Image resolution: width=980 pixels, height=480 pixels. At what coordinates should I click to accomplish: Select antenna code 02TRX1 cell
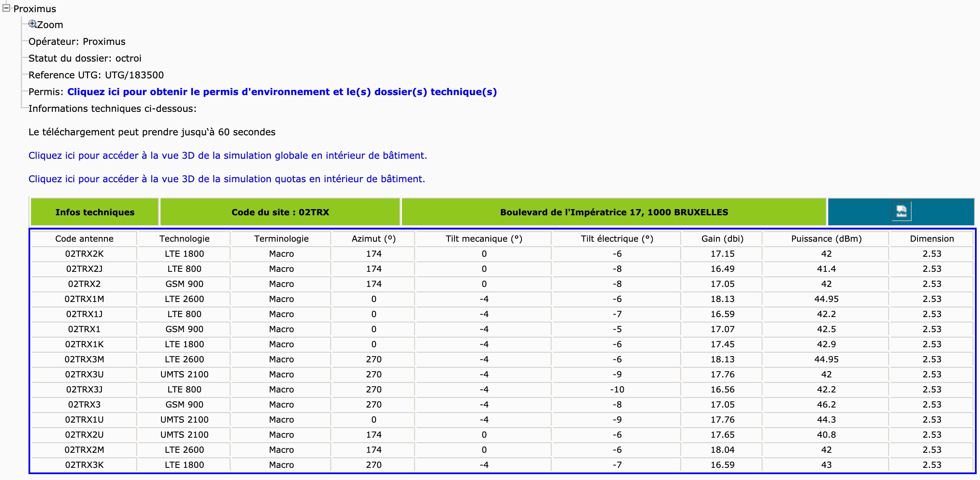click(x=84, y=329)
